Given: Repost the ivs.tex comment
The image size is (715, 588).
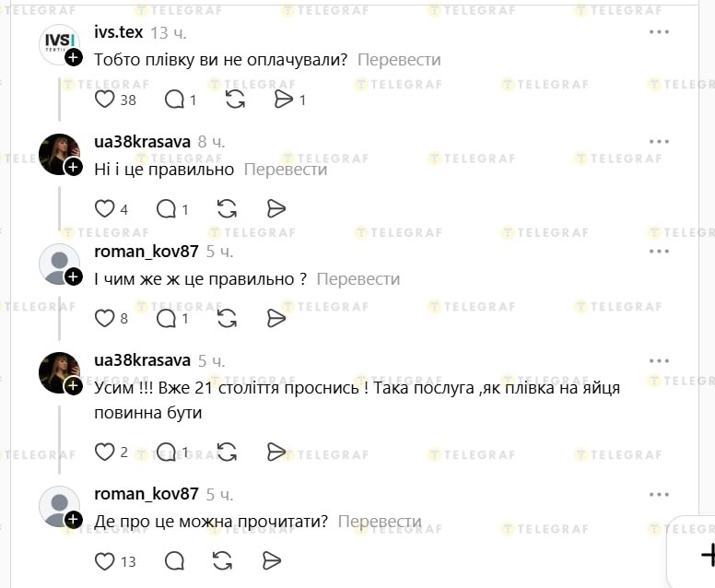Looking at the screenshot, I should [x=235, y=100].
